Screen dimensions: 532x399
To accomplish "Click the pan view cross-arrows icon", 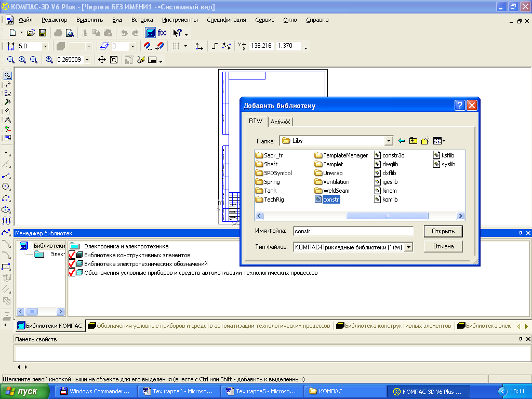I will (x=102, y=60).
